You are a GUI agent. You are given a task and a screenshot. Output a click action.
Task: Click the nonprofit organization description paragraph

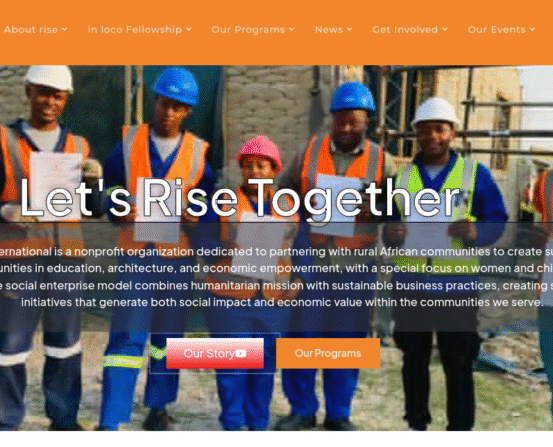pyautogui.click(x=276, y=277)
